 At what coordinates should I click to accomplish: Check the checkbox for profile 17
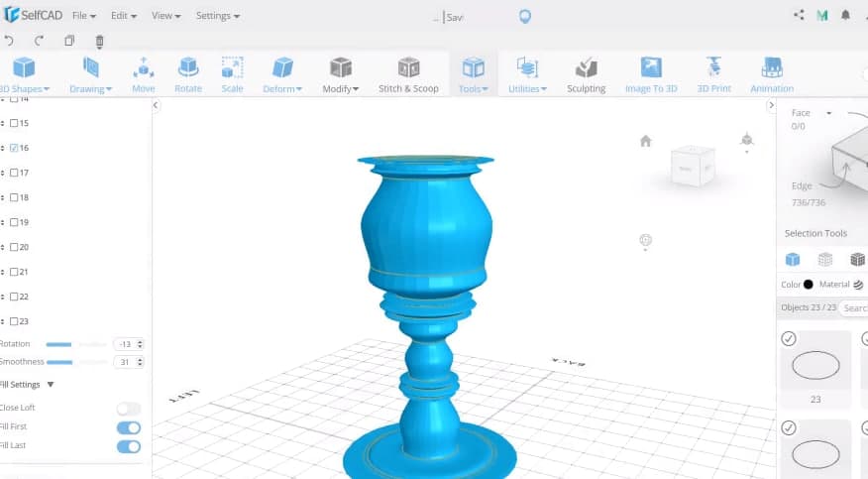pyautogui.click(x=14, y=173)
